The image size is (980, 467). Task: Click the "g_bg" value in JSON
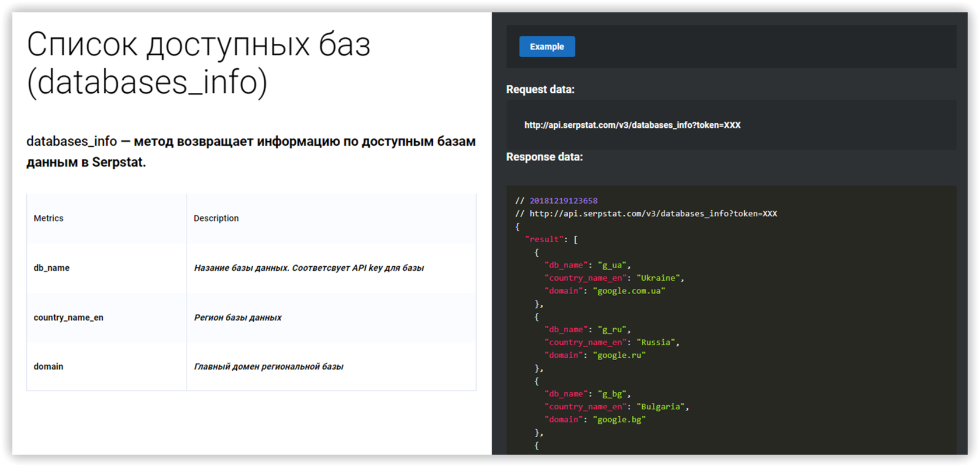tap(612, 394)
